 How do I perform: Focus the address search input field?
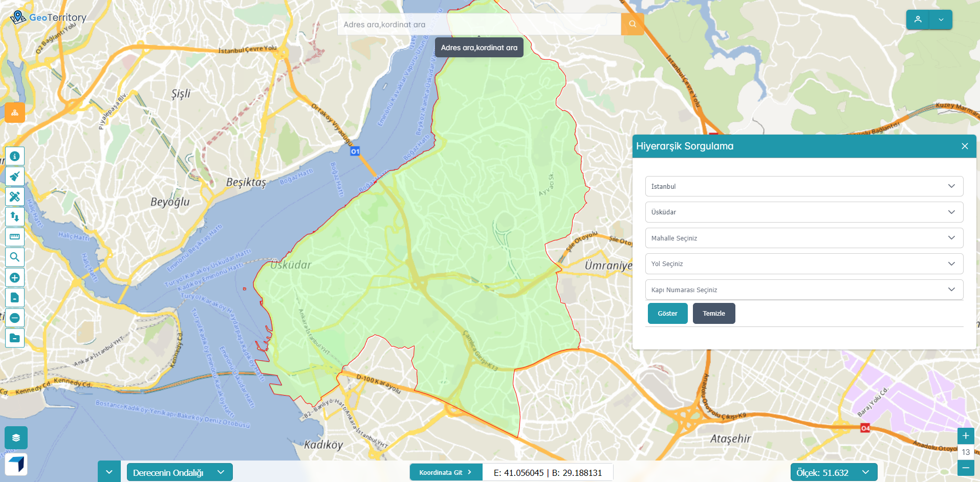(x=478, y=24)
